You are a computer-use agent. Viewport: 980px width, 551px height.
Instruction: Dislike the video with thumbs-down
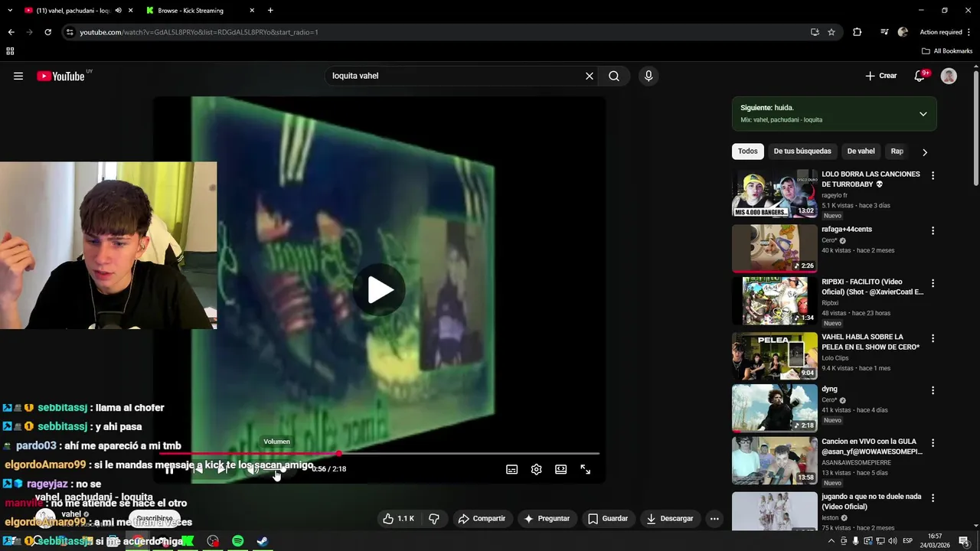pyautogui.click(x=434, y=518)
